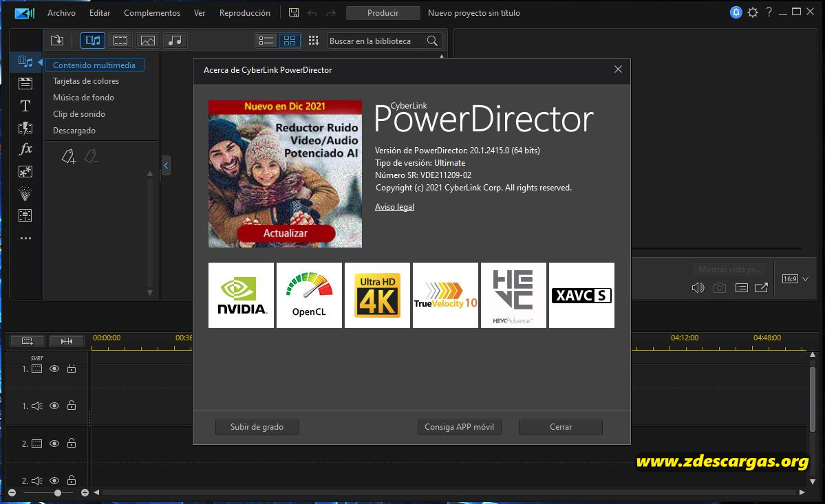Click the red Actualizar button
Image resolution: width=825 pixels, height=504 pixels.
click(x=286, y=233)
